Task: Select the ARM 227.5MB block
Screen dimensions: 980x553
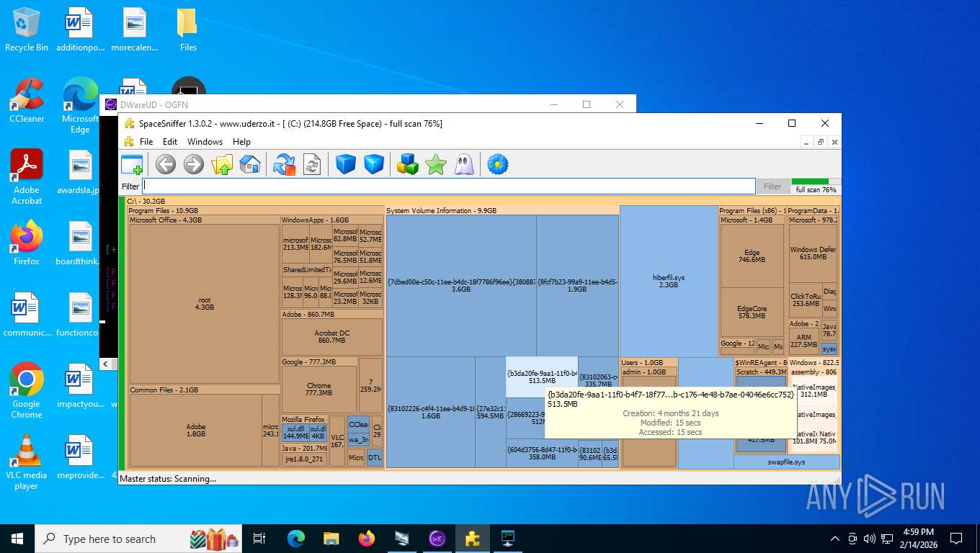Action: coord(804,341)
